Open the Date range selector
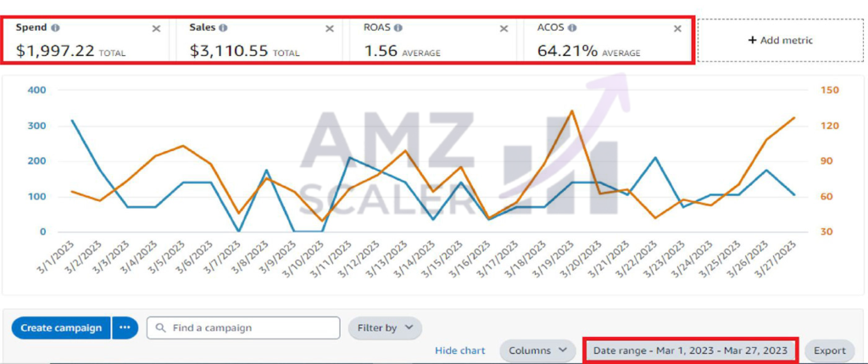Image resolution: width=868 pixels, height=364 pixels. pos(690,350)
